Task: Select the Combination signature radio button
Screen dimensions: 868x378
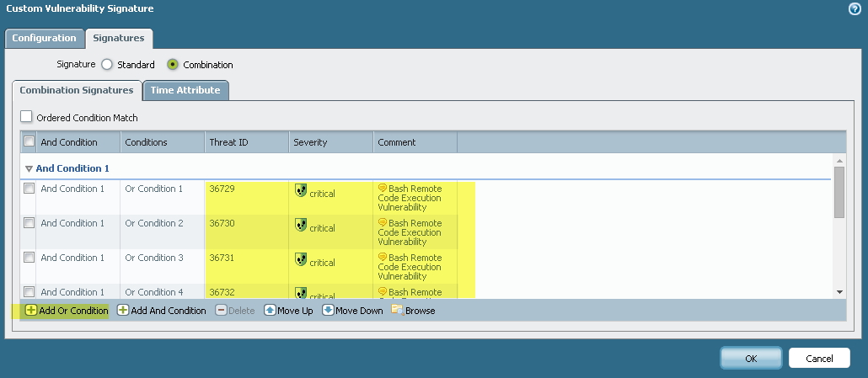Action: click(x=173, y=65)
